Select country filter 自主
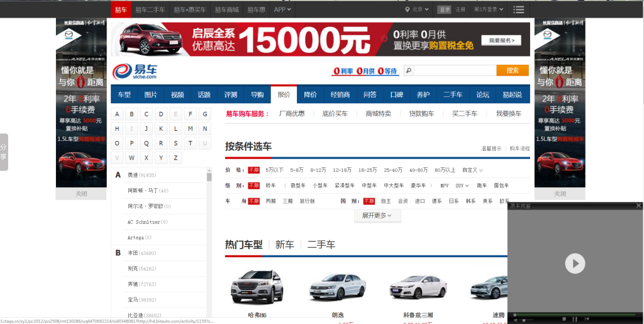The image size is (644, 324). [386, 201]
